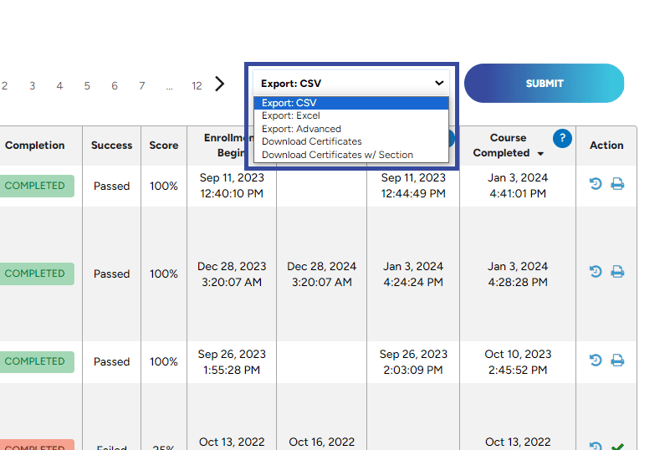Click history icon for Sep 11 2023 enrollment row
Screen dimensions: 670x450
[x=596, y=185]
